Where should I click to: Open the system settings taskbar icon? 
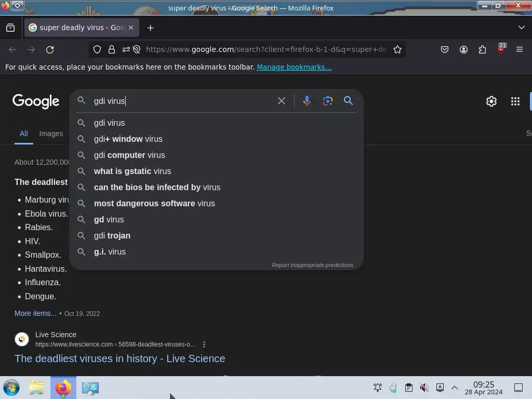(90, 388)
